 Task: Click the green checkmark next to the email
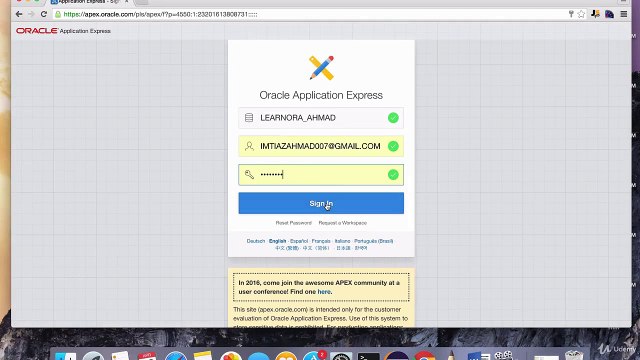[x=393, y=146]
